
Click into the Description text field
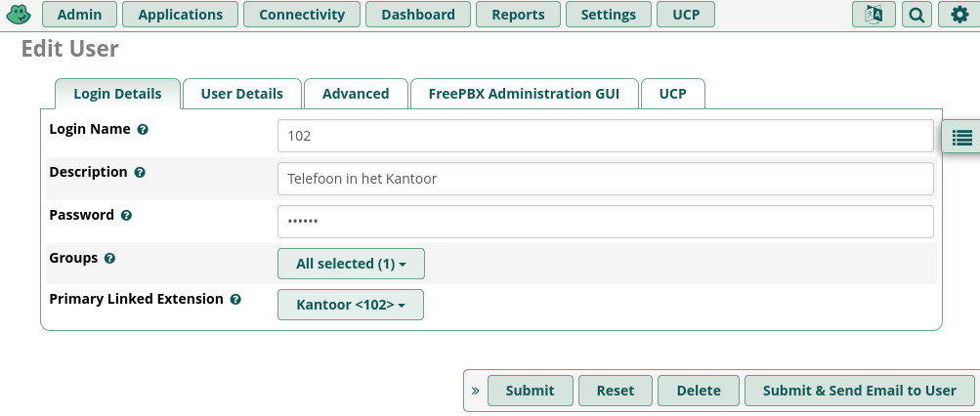[x=606, y=179]
